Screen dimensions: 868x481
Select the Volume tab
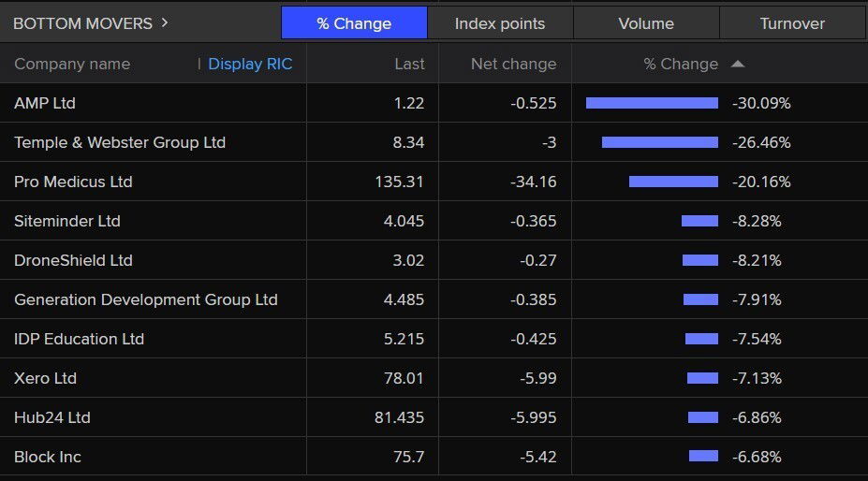(646, 23)
